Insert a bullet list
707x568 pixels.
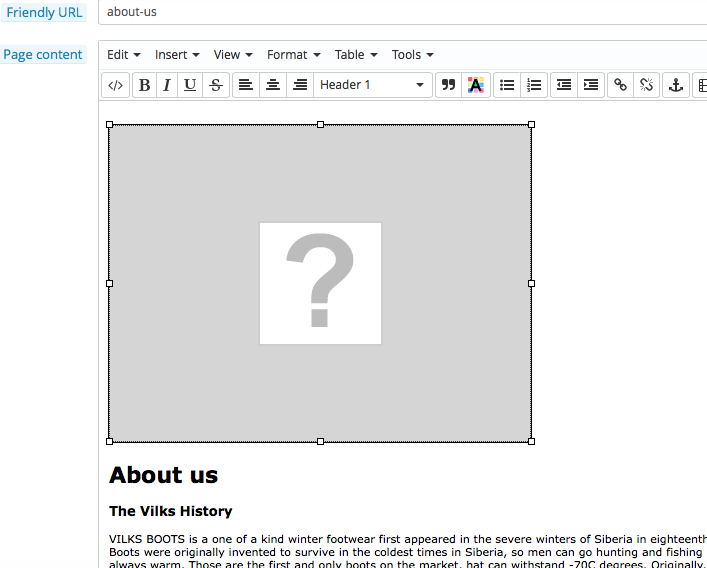(507, 85)
